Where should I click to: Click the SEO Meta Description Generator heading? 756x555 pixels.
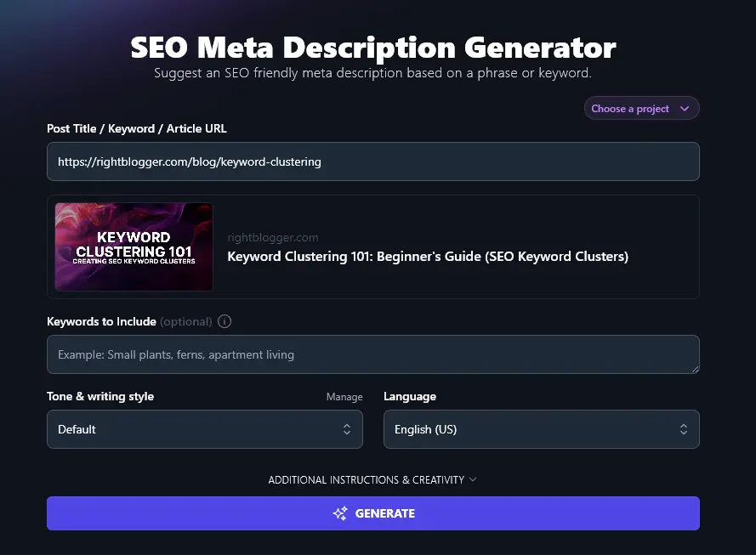pyautogui.click(x=372, y=47)
